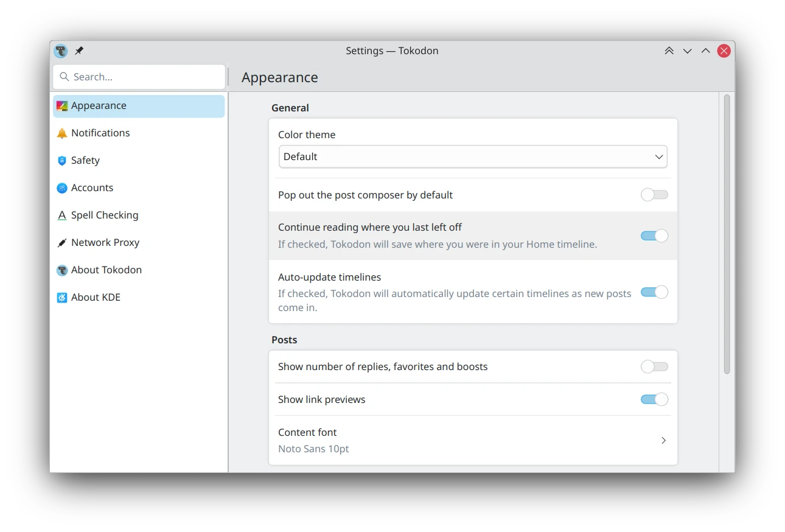Disable Show link previews switch

tap(654, 399)
